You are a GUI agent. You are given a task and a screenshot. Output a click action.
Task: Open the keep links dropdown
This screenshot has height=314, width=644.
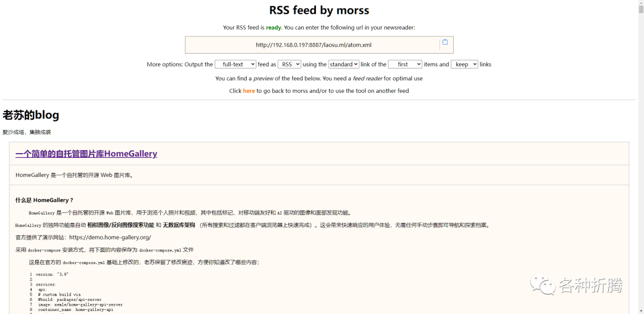click(464, 64)
